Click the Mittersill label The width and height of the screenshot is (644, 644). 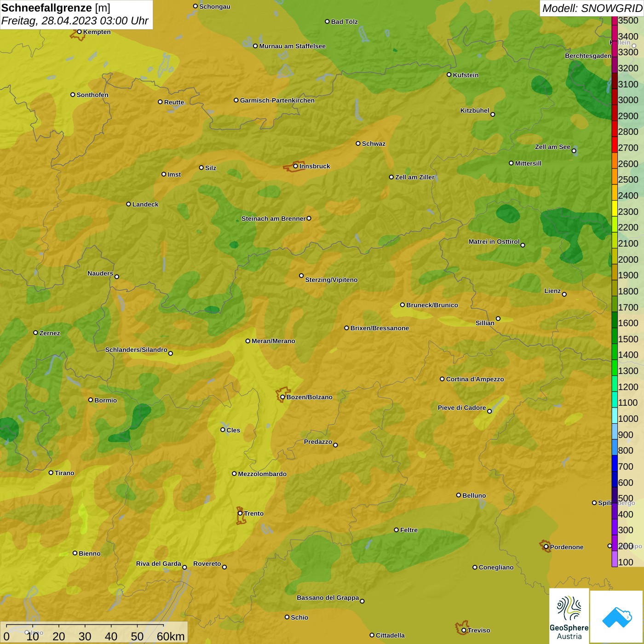point(528,163)
